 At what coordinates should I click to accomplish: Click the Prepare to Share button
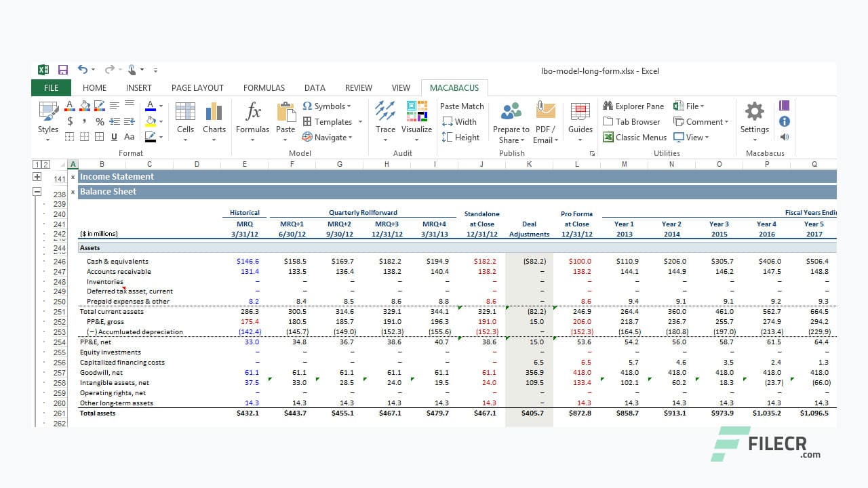(511, 121)
